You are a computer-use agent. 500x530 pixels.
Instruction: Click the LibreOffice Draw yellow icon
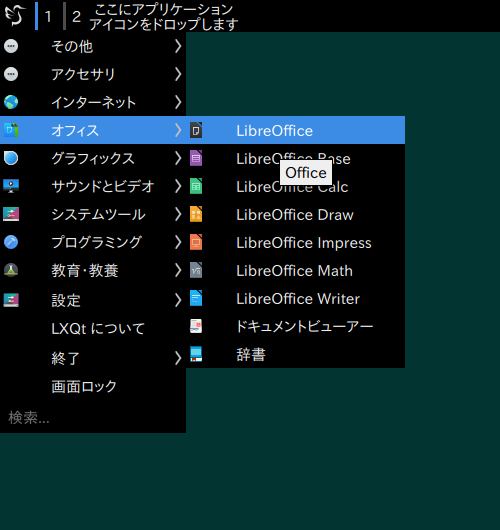coord(196,214)
